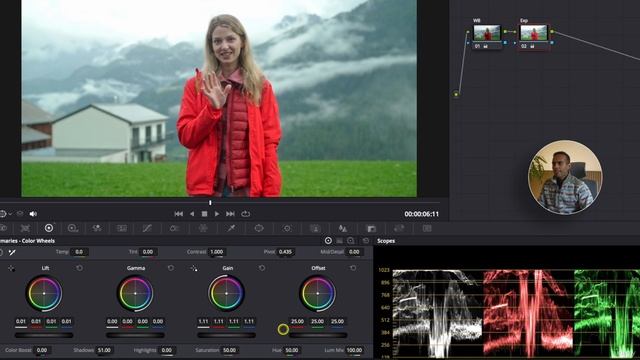The width and height of the screenshot is (640, 360).
Task: Jump to the last frame
Action: coord(230,214)
